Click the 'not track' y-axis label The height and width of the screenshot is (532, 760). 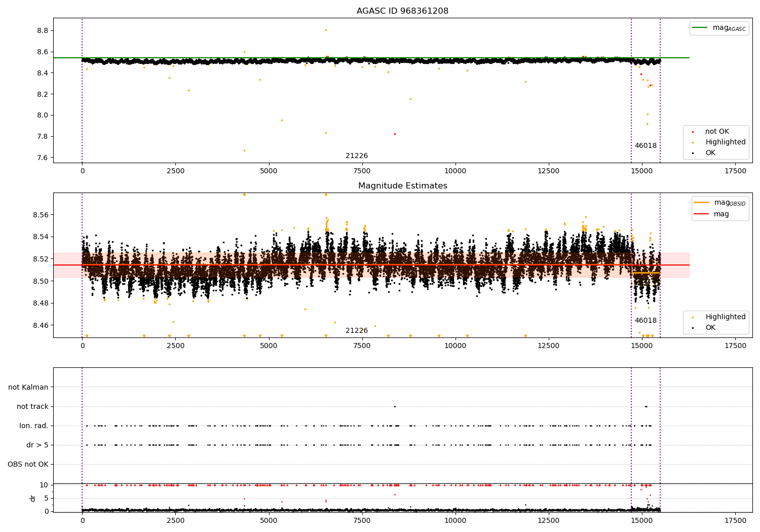pos(32,406)
